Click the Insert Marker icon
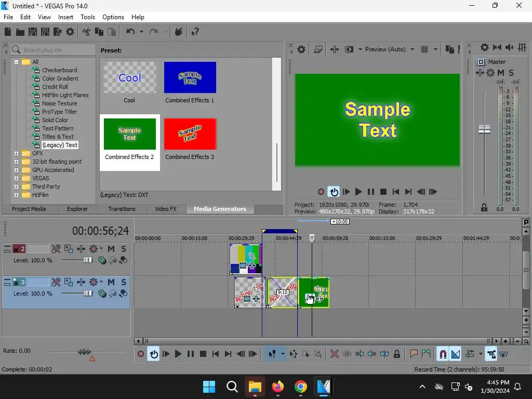Screen dimensions: 532x399 coord(414,354)
